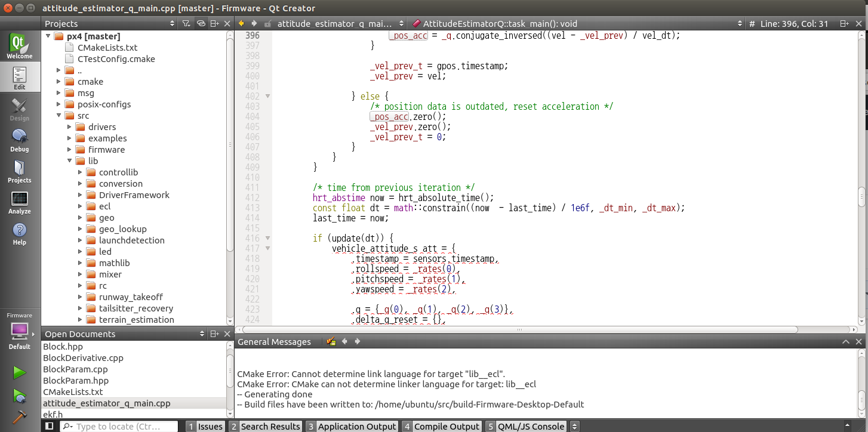
Task: Close the Open Documents panel
Action: [x=227, y=334]
